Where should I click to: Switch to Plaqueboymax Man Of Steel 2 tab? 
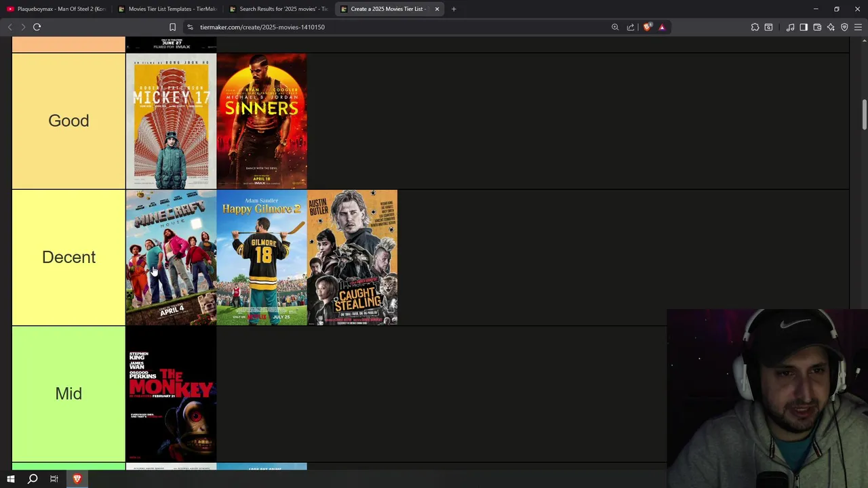56,9
